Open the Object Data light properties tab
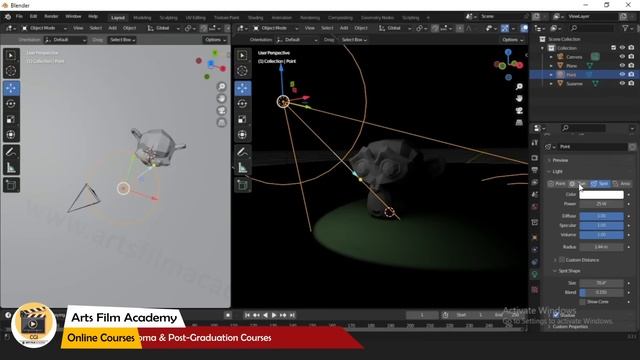 point(535,274)
